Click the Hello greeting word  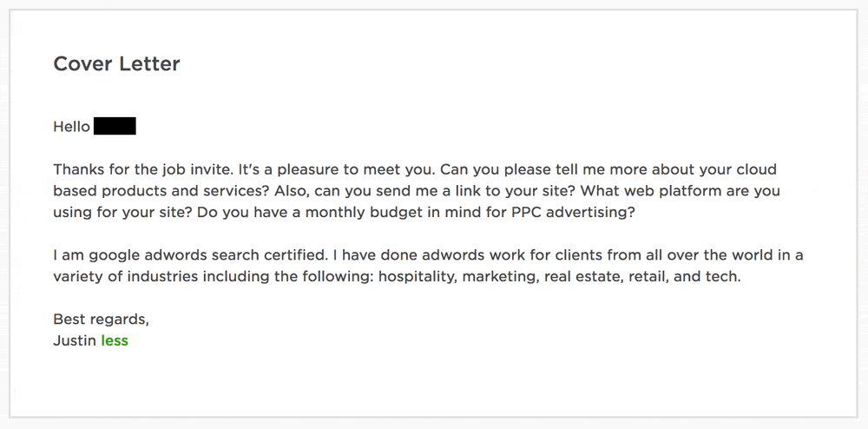(x=71, y=127)
